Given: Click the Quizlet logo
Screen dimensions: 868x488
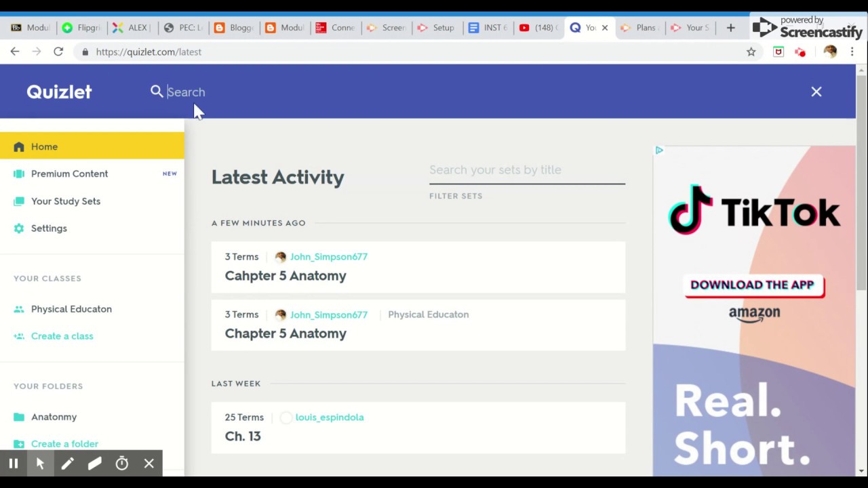Looking at the screenshot, I should [59, 91].
